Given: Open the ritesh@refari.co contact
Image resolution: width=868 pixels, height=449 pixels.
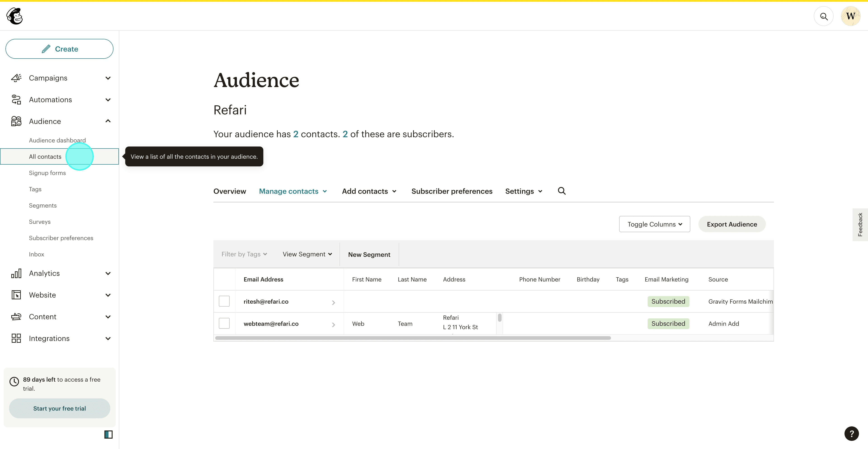Looking at the screenshot, I should click(266, 301).
